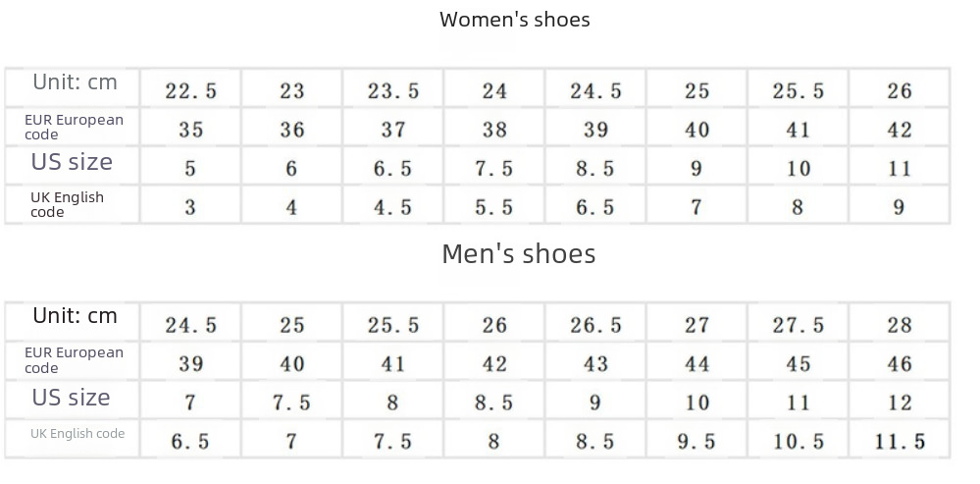Screen dimensions: 980x484
Task: Click "EUR European code" label in women's table
Action: click(74, 127)
